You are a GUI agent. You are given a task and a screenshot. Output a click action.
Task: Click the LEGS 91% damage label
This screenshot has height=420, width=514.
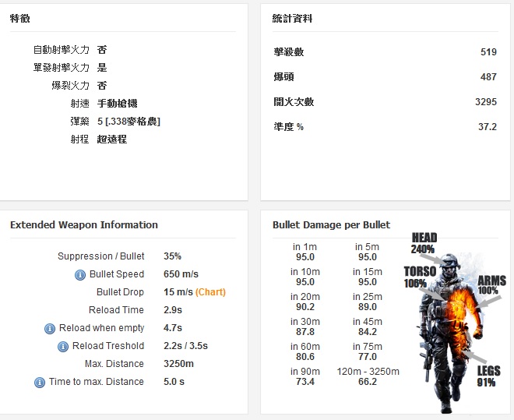[488, 377]
